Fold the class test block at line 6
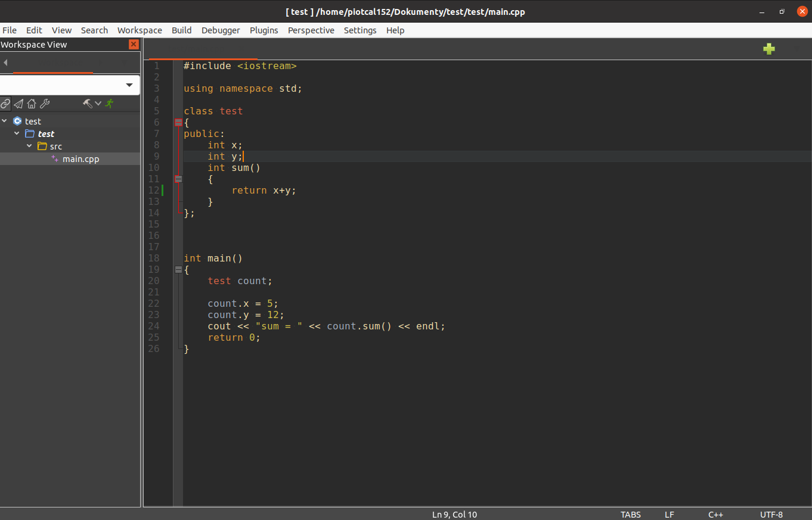 (178, 123)
